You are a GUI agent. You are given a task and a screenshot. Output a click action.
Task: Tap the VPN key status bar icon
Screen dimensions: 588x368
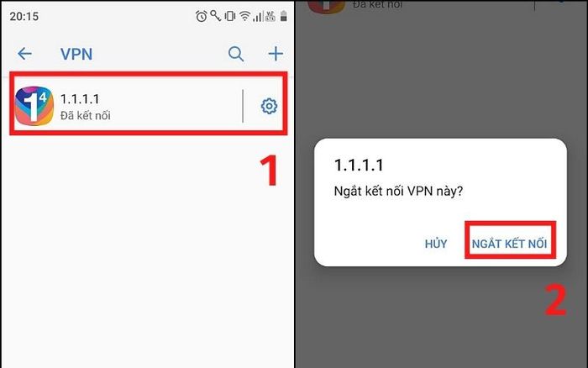(x=215, y=16)
